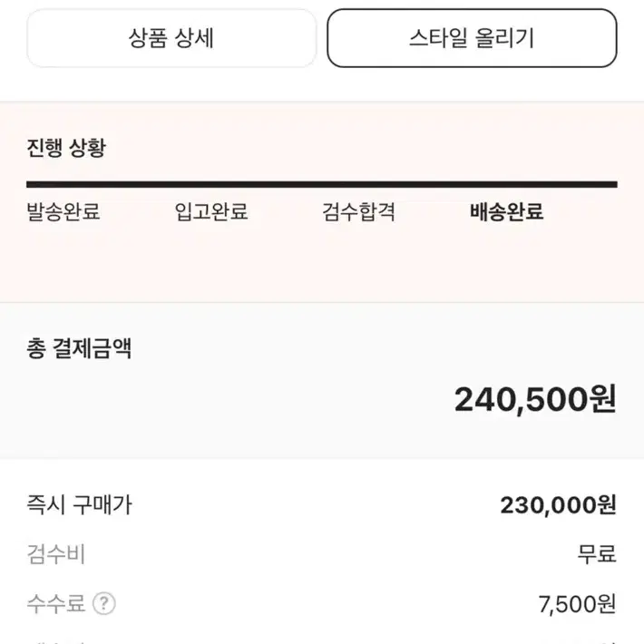The image size is (644, 644).
Task: Tap the empty pink area under progress steps
Action: 322,263
